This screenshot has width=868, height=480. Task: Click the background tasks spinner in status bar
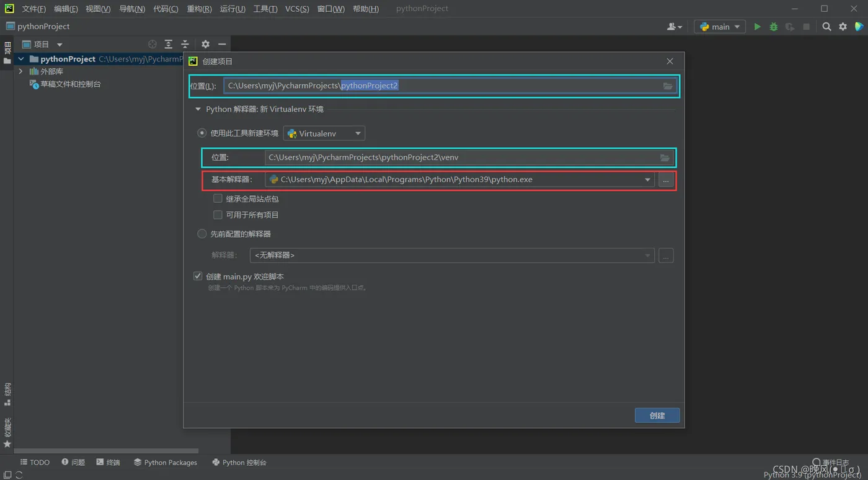[x=19, y=475]
